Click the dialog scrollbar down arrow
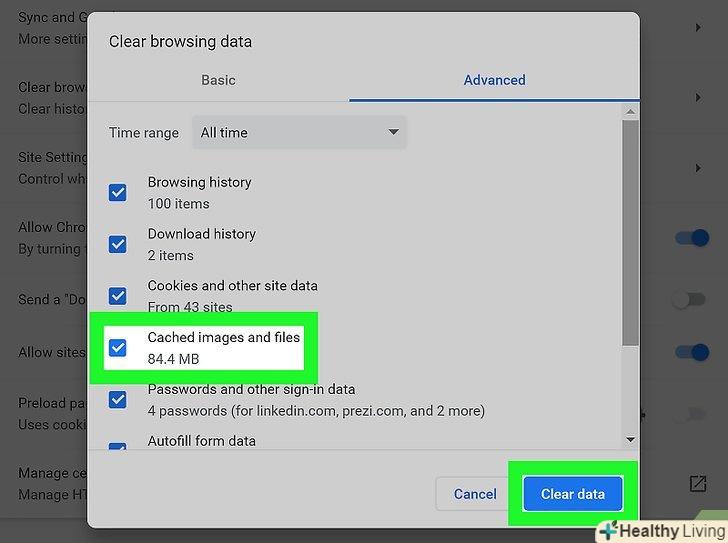728x543 pixels. pyautogui.click(x=630, y=439)
